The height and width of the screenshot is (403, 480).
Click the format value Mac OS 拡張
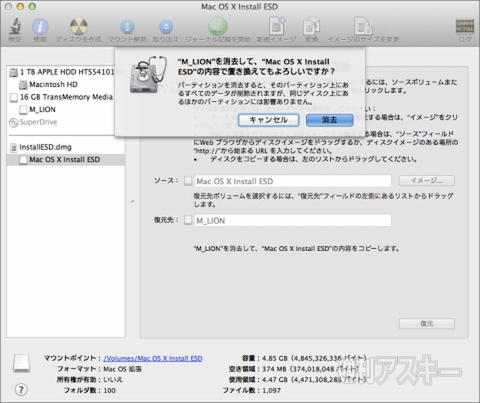click(x=123, y=369)
